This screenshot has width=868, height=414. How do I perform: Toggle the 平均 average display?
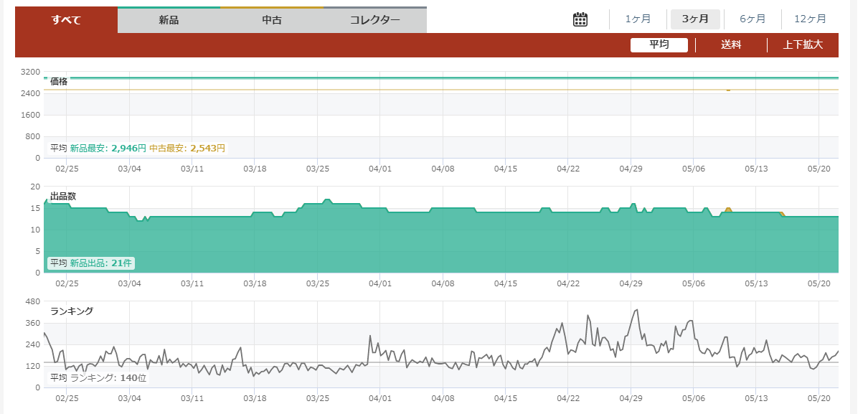pyautogui.click(x=659, y=45)
